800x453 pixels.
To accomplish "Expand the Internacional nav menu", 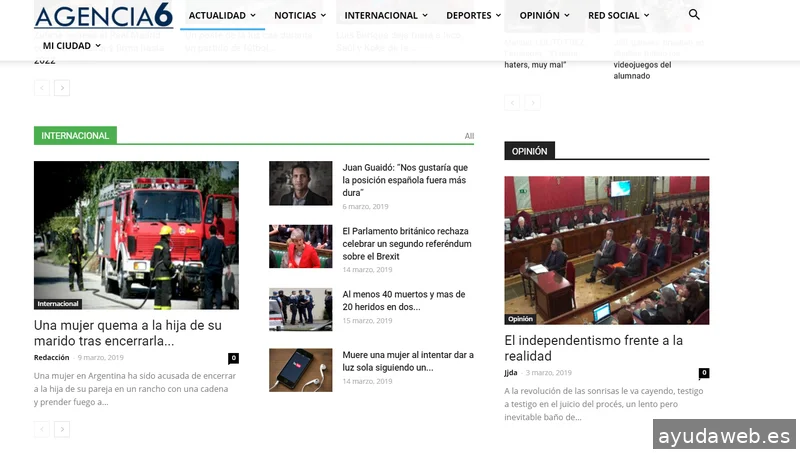I will [386, 15].
